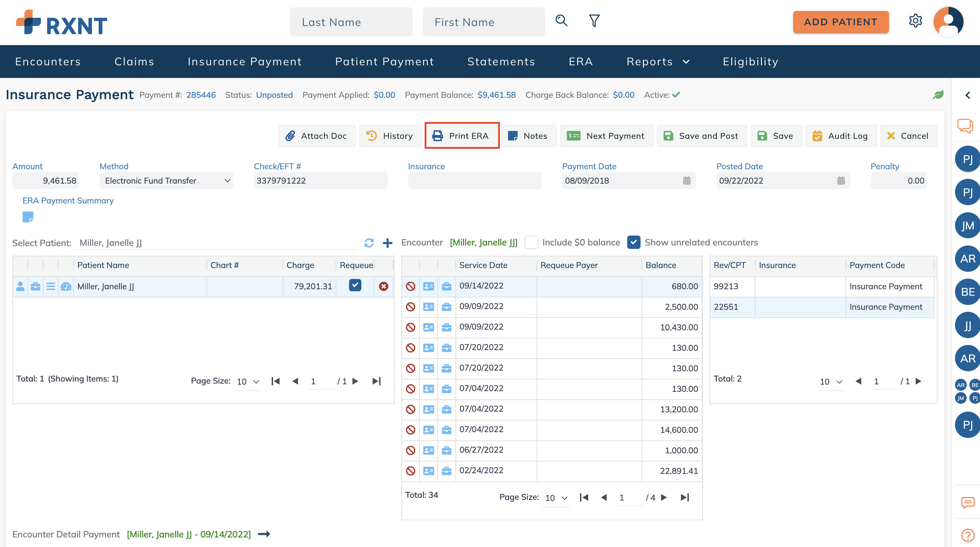Click the ADD PATIENT button
Viewport: 980px width, 547px height.
tap(841, 22)
